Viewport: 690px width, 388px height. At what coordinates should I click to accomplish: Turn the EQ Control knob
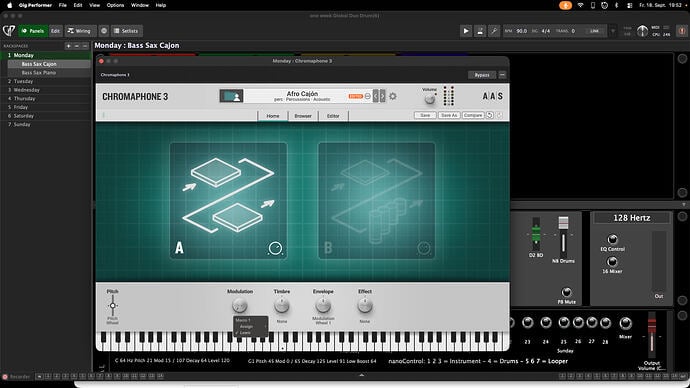coord(612,239)
